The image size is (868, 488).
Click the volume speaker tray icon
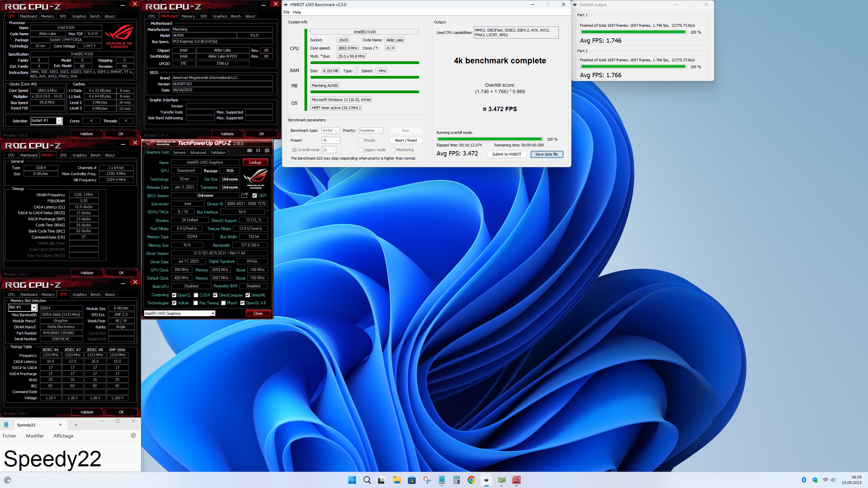tap(833, 480)
